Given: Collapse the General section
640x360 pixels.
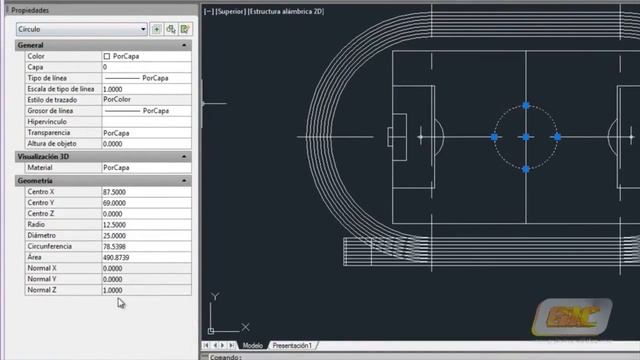Looking at the screenshot, I should point(184,45).
